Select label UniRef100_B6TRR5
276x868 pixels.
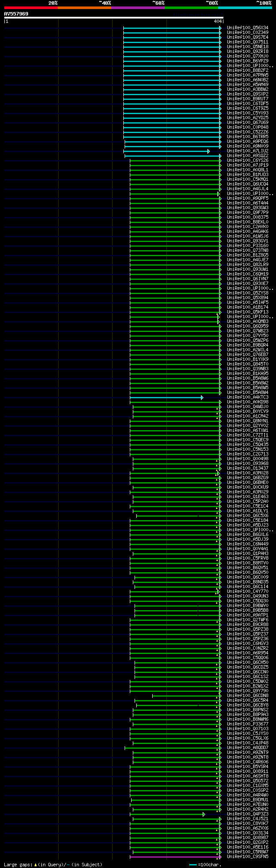click(x=248, y=137)
